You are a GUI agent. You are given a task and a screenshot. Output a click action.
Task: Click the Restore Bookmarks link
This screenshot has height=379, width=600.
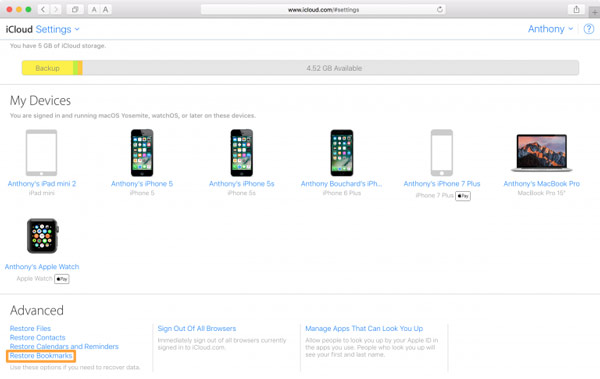coord(41,356)
